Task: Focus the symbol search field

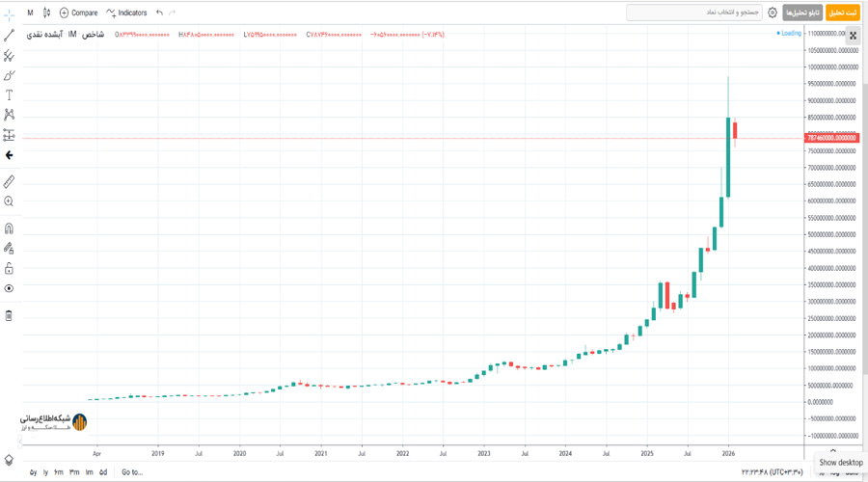Action: click(x=694, y=13)
